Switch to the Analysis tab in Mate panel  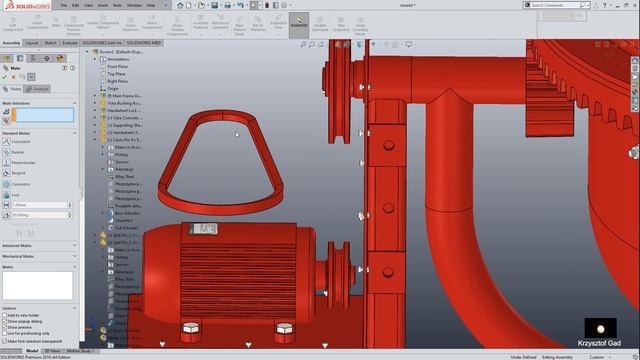37,89
